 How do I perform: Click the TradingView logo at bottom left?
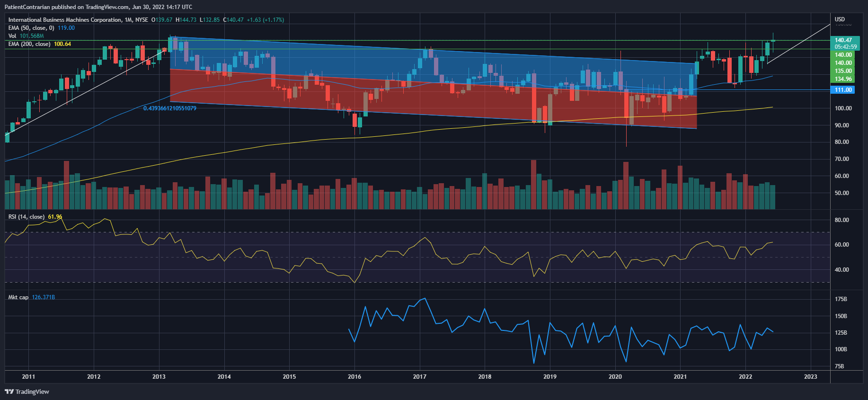[27, 391]
